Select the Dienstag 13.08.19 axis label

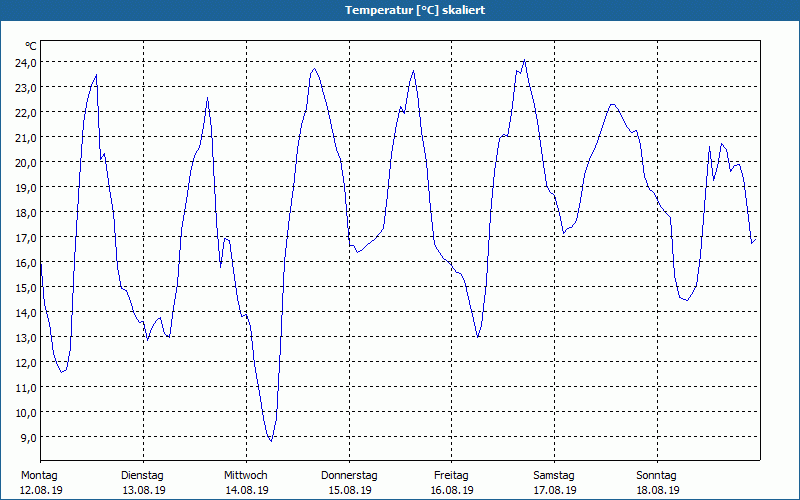click(x=143, y=483)
